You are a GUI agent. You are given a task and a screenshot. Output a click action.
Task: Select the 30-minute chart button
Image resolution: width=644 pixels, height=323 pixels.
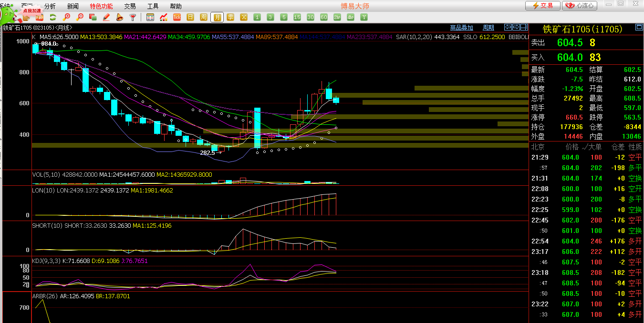click(311, 17)
